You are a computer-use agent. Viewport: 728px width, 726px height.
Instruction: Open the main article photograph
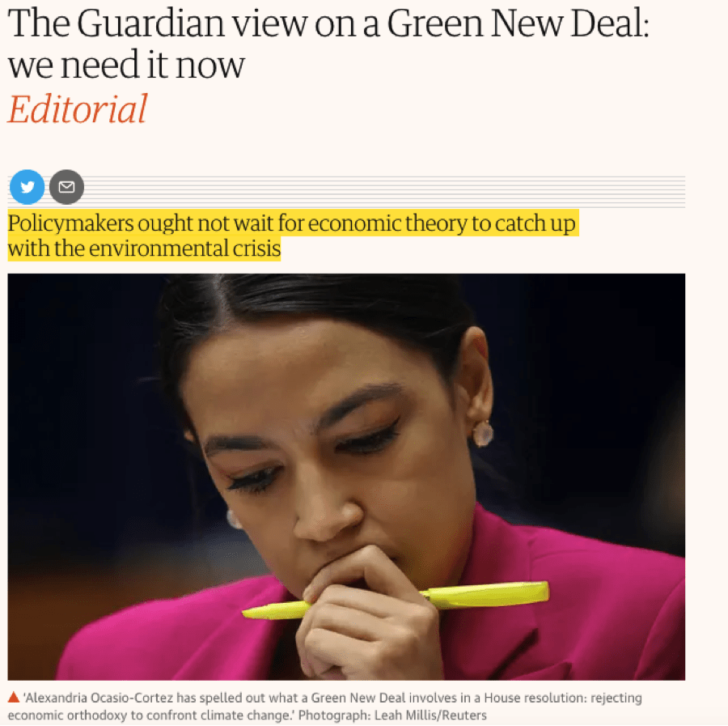click(346, 477)
